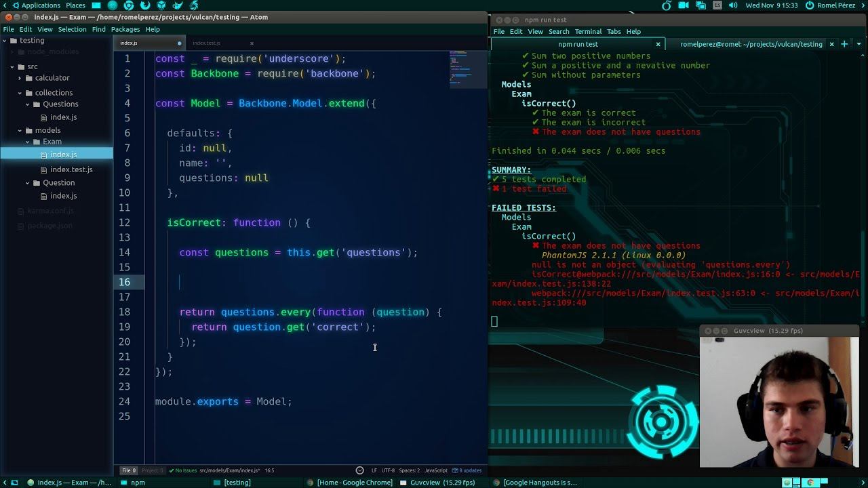Open Atom's Find menu
Screen dimensions: 868x488
coord(99,29)
